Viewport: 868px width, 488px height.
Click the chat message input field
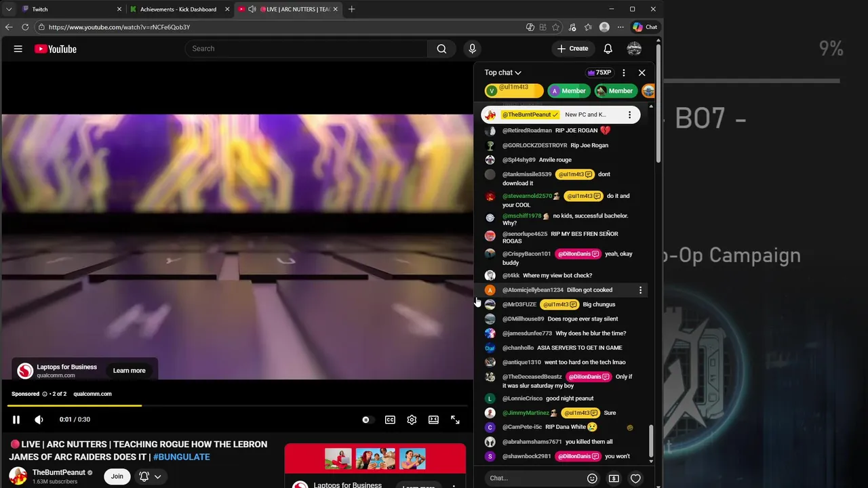534,479
